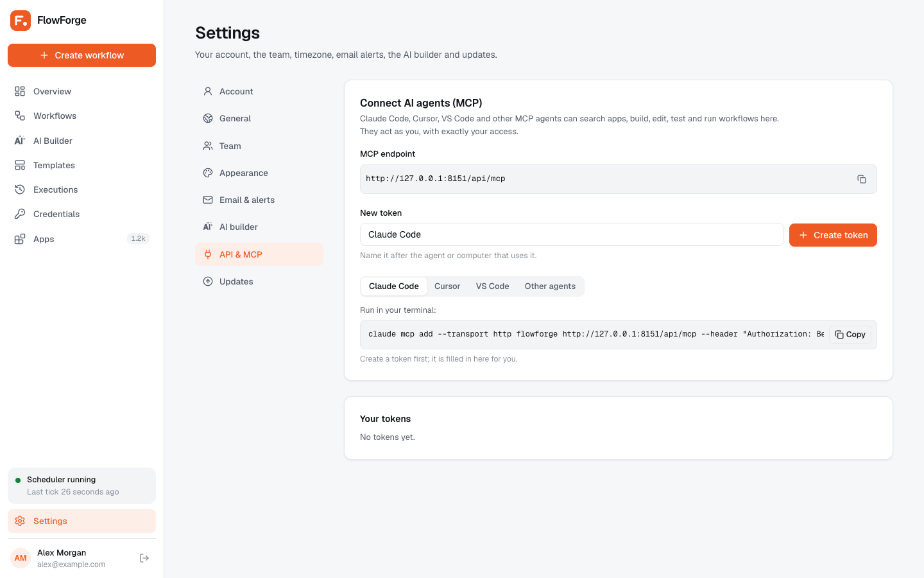Image resolution: width=924 pixels, height=578 pixels.
Task: Click the 'Connect AI agents (MCP)' heading
Action: click(x=421, y=103)
